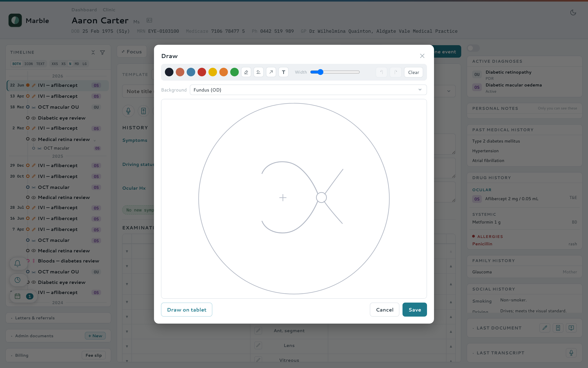Clear the drawing canvas
This screenshot has width=588, height=368.
[414, 72]
